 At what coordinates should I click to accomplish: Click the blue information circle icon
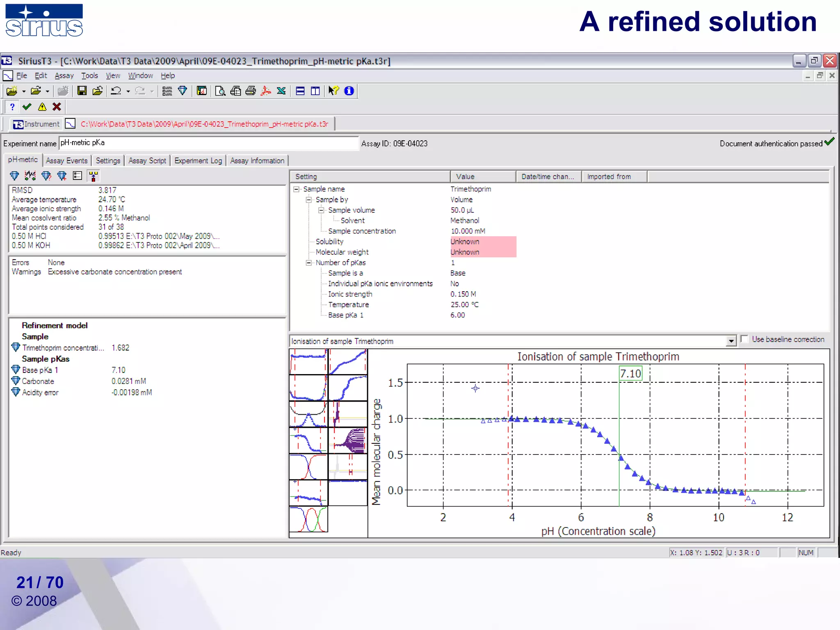pos(349,91)
